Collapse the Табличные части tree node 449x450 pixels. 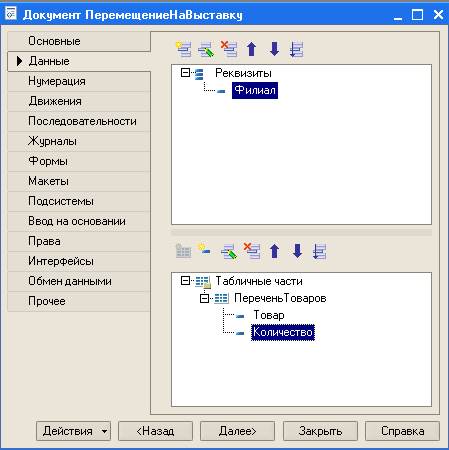point(185,281)
